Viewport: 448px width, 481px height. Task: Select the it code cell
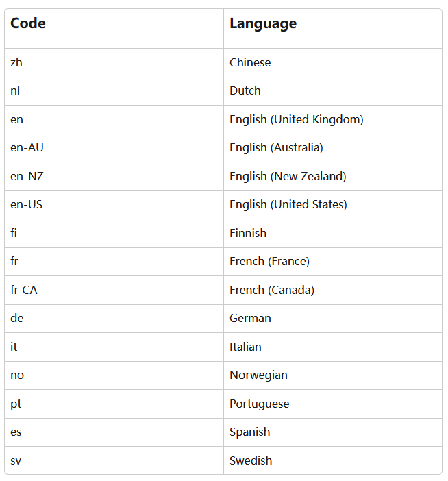[14, 347]
